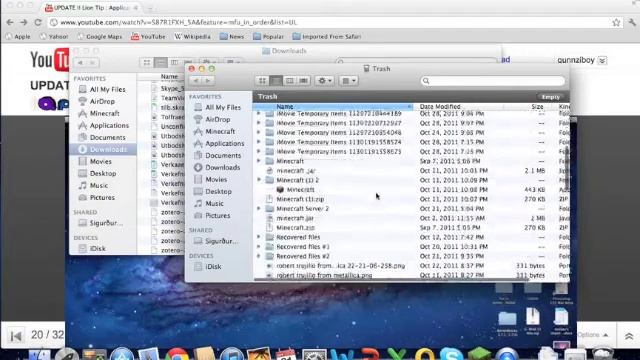Open the YouTube bookmark
Screen dimensions: 640x360
pyautogui.click(x=148, y=36)
